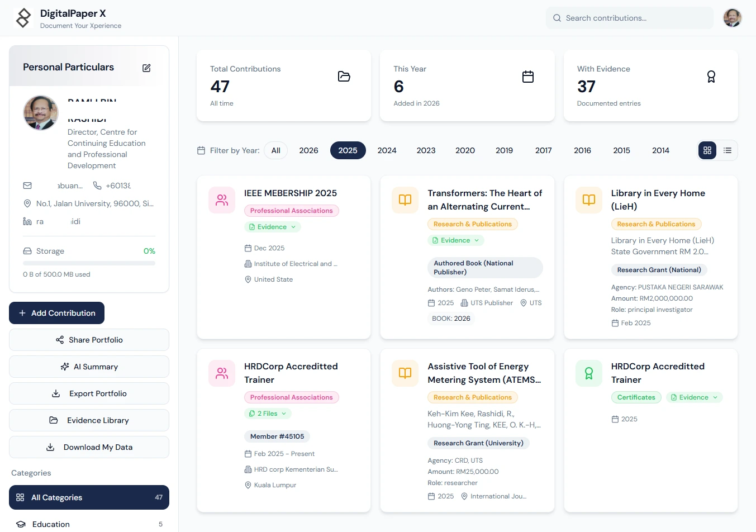756x532 pixels.
Task: Click the award icon on HRDCorp Certificates card
Action: click(x=589, y=373)
